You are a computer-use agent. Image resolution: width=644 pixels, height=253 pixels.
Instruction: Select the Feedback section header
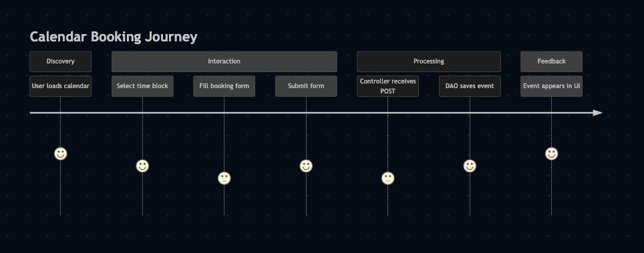point(552,61)
